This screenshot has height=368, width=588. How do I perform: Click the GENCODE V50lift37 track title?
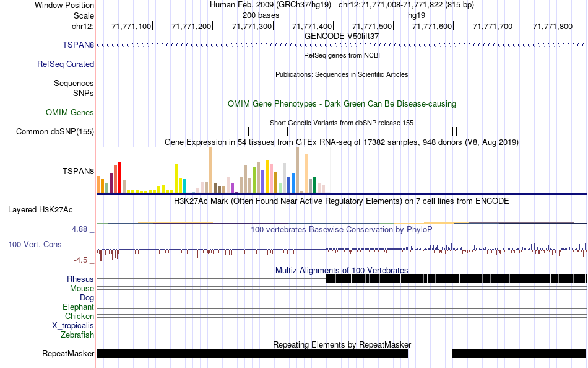coord(342,37)
